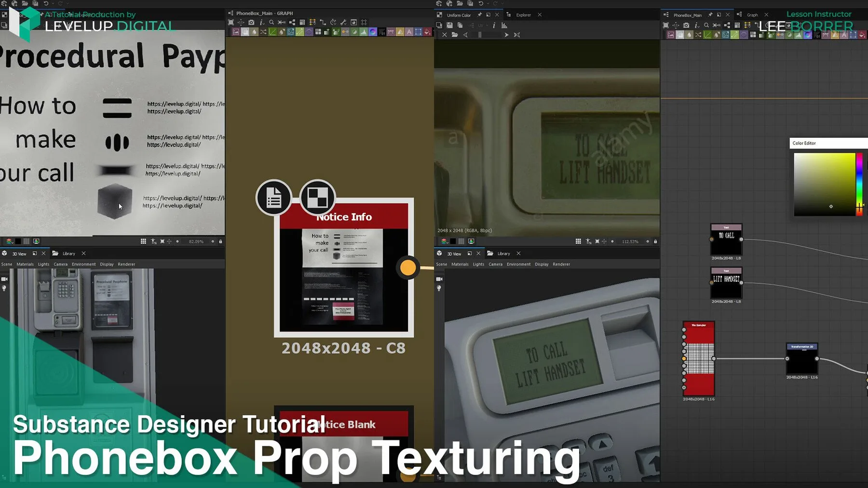The height and width of the screenshot is (488, 868).
Task: Toggle the camera icon in the left 3D view
Action: 4,279
